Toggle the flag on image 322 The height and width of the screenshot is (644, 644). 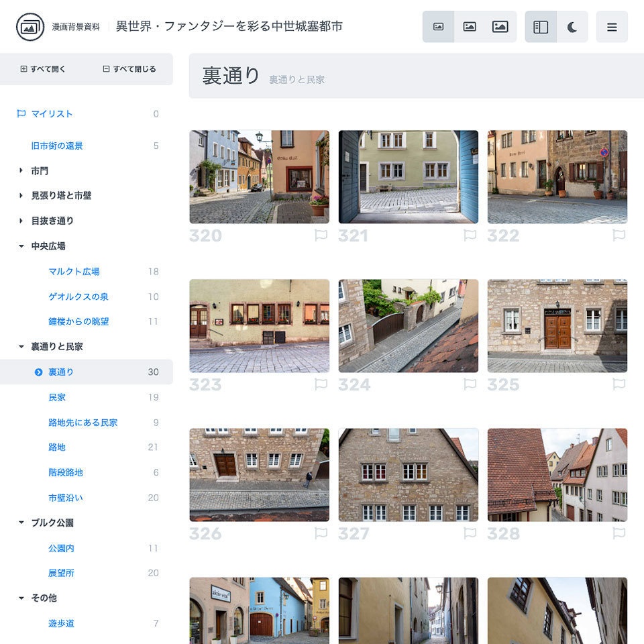[x=619, y=235]
